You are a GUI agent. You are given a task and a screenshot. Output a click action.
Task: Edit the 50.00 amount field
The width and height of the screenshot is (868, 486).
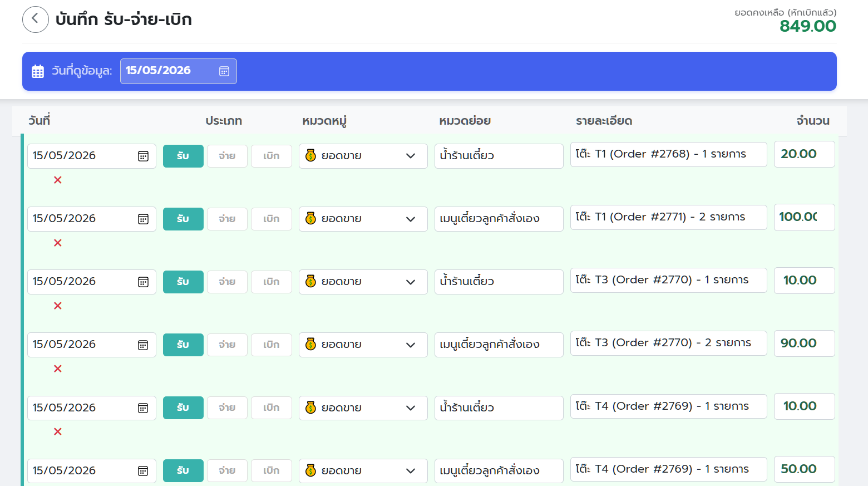tap(805, 469)
